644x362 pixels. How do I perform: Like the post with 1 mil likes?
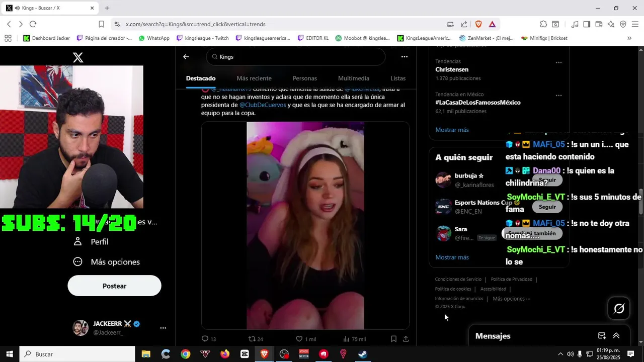(305, 339)
